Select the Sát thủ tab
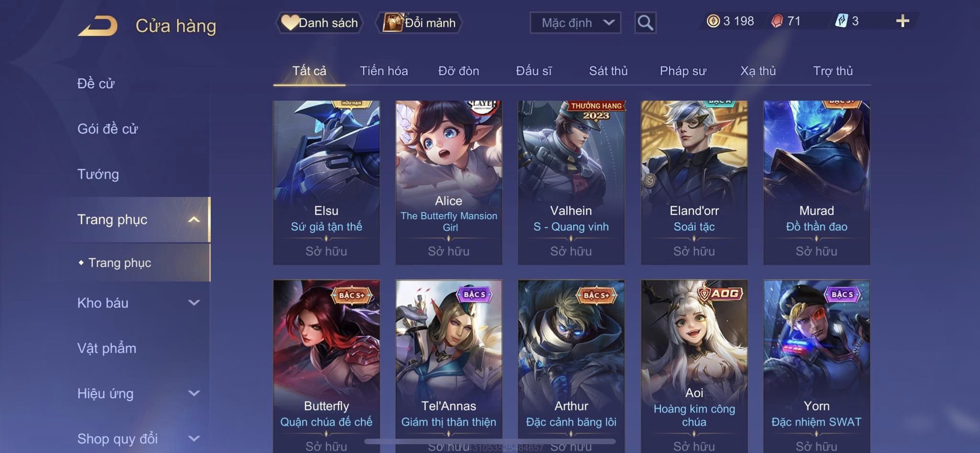Image resolution: width=980 pixels, height=453 pixels. click(x=608, y=71)
